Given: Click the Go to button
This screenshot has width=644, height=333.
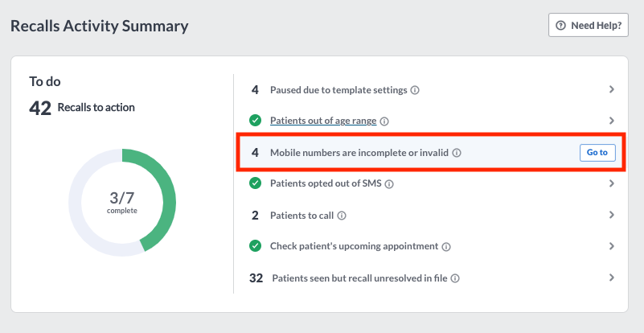Looking at the screenshot, I should click(x=597, y=153).
